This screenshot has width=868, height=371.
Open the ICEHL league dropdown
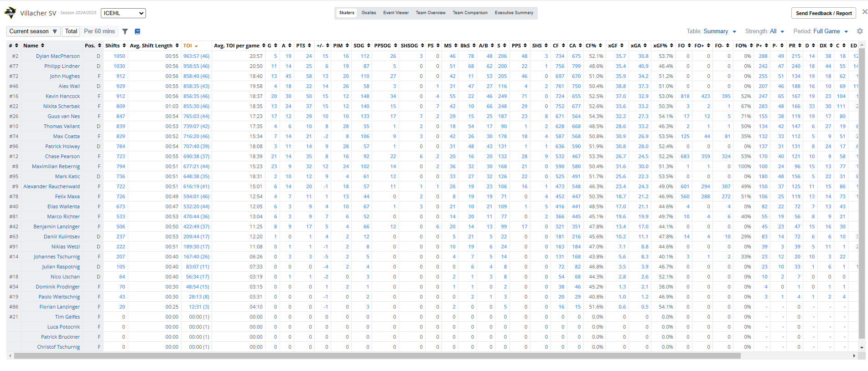(x=123, y=13)
